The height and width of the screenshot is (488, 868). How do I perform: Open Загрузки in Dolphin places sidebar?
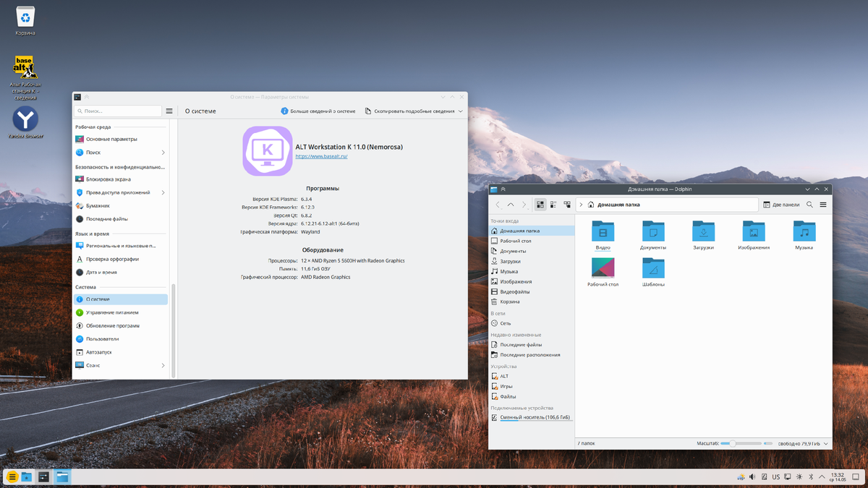(532, 261)
